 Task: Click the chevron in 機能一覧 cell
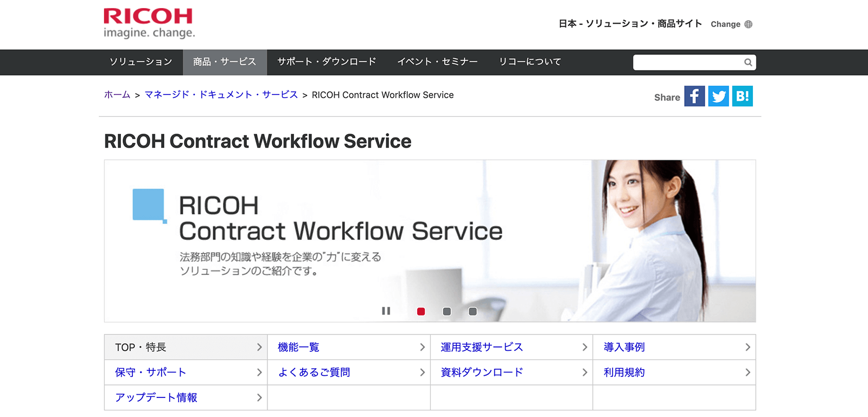pyautogui.click(x=422, y=347)
